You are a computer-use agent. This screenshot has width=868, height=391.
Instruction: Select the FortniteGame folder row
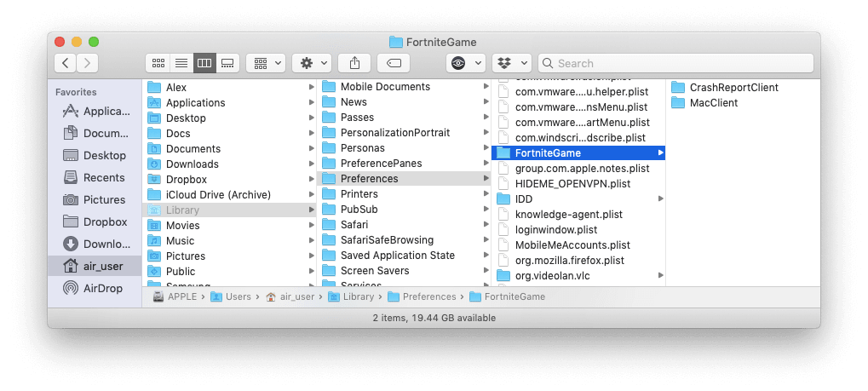coord(578,152)
